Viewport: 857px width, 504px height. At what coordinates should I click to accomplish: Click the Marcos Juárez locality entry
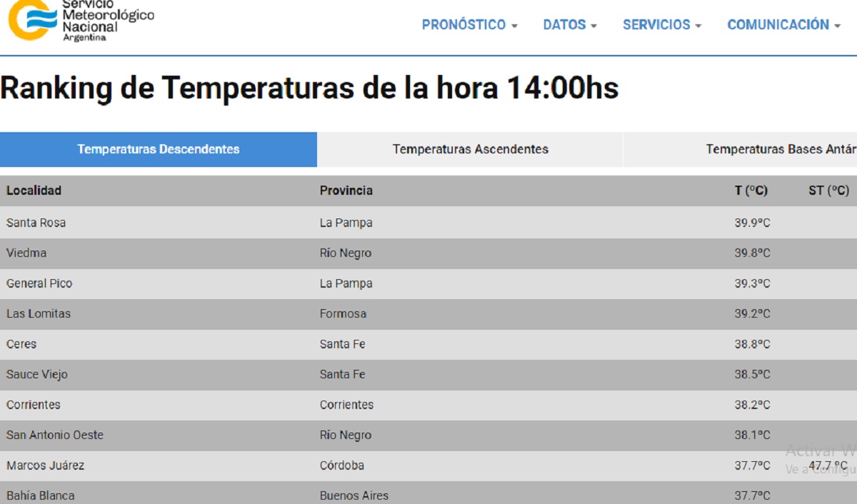46,465
